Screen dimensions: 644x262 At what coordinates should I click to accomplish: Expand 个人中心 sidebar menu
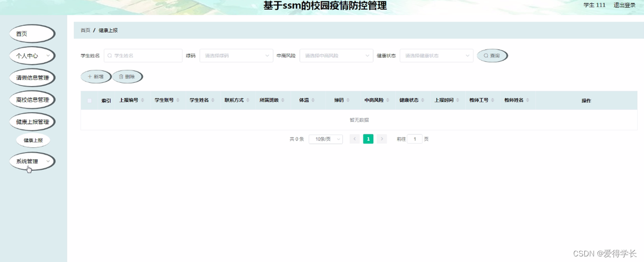pyautogui.click(x=32, y=56)
